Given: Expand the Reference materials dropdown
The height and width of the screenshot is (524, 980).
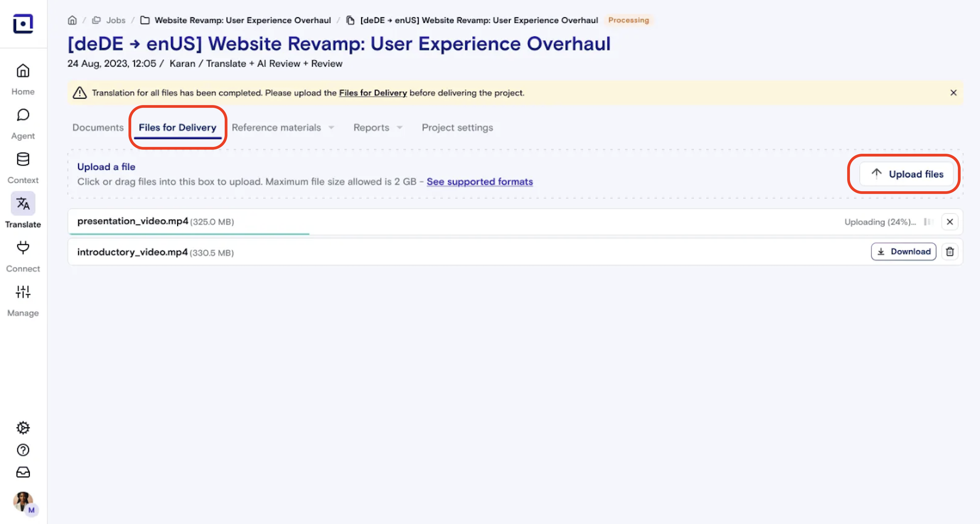Looking at the screenshot, I should click(283, 128).
